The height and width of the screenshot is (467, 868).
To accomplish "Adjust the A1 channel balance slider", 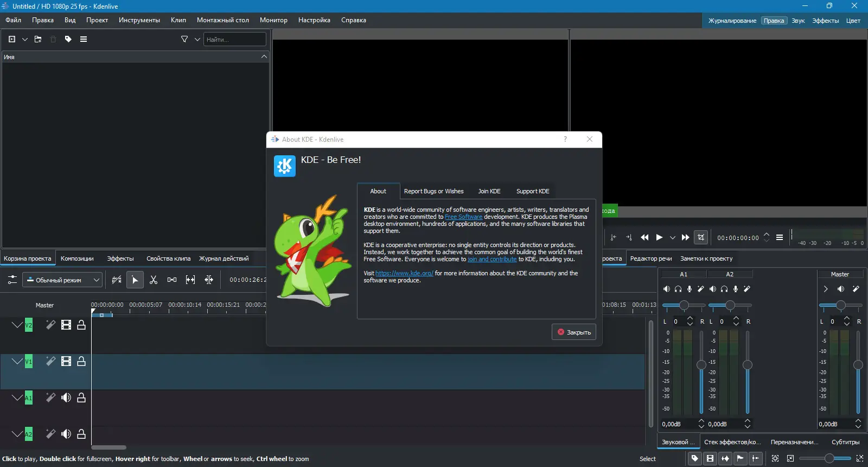I will pyautogui.click(x=684, y=305).
